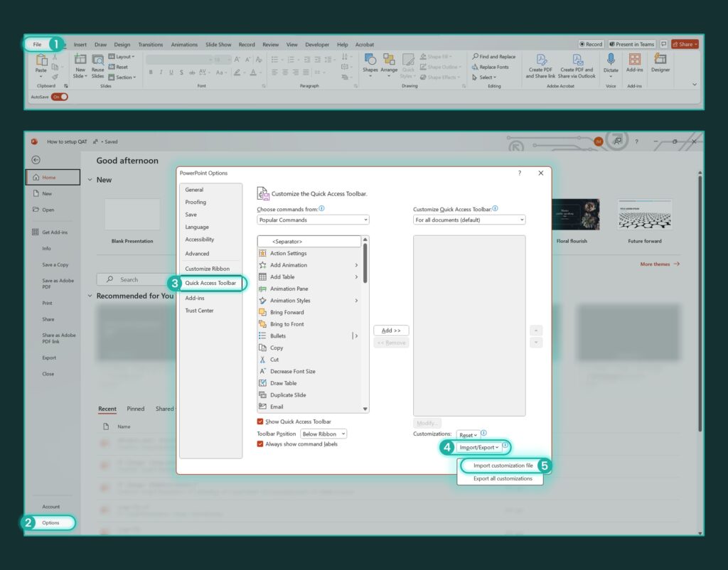
Task: Open the Import/Export dropdown
Action: 478,448
